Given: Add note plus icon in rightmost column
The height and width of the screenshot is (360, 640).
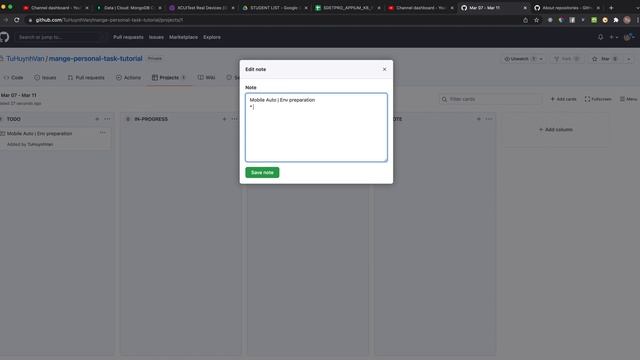Looking at the screenshot, I should 478,119.
